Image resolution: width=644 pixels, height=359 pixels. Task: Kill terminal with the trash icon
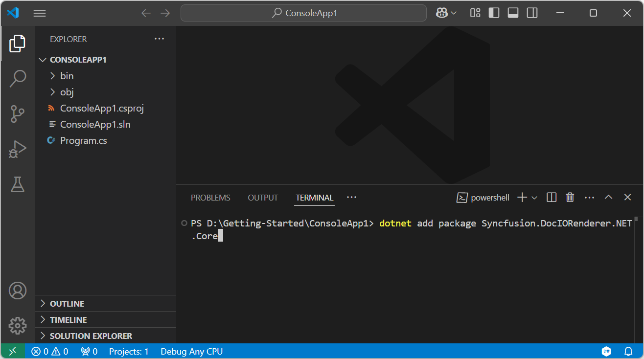570,198
